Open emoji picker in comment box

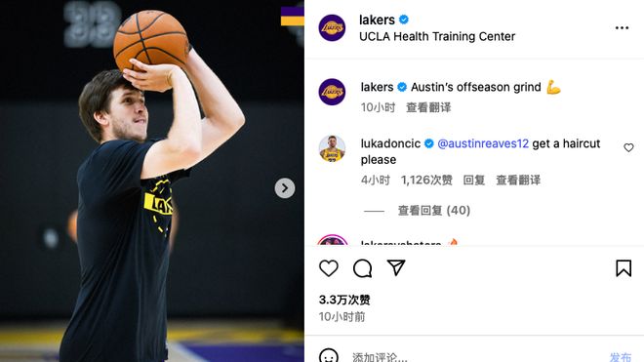pos(329,356)
